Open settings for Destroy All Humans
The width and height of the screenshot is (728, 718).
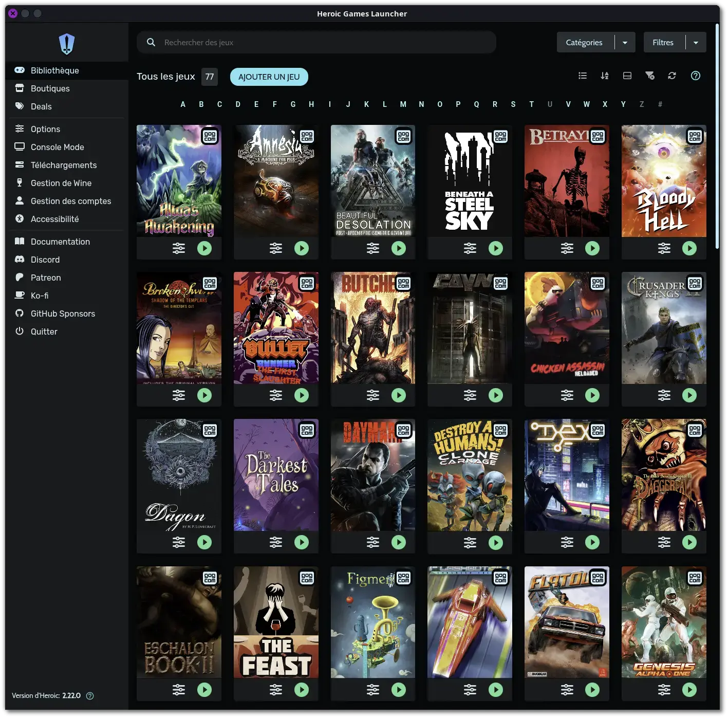pos(470,542)
